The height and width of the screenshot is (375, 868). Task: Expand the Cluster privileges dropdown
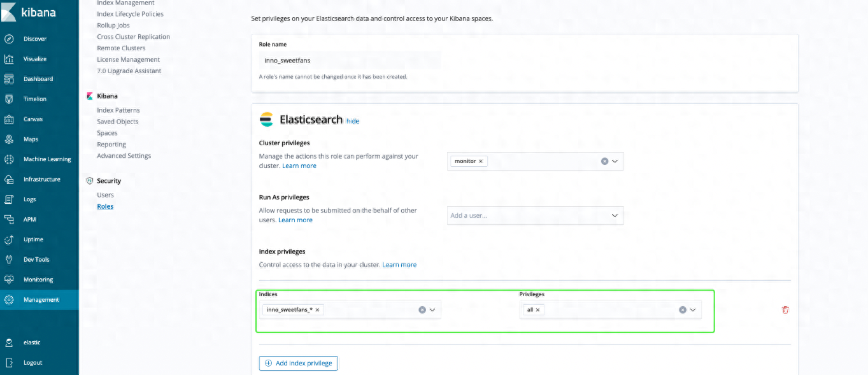pyautogui.click(x=615, y=162)
